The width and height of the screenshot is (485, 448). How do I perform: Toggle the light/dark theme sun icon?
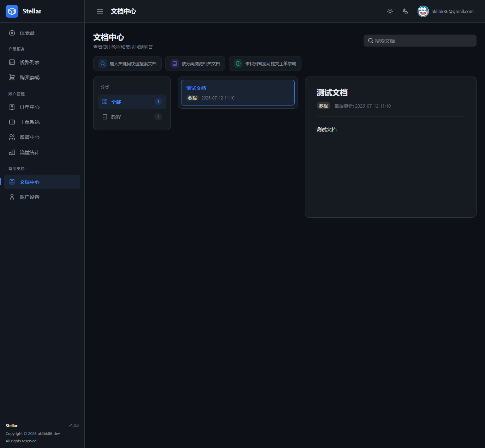pos(390,11)
